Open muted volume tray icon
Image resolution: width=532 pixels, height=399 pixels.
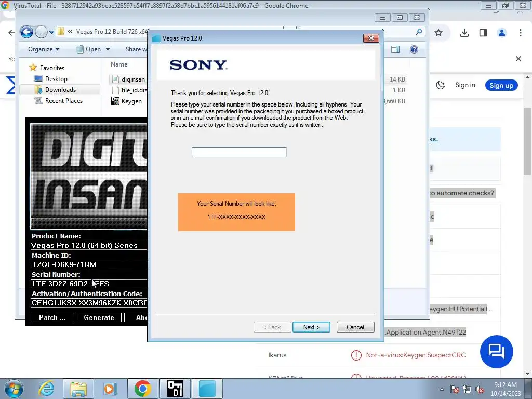click(x=480, y=389)
